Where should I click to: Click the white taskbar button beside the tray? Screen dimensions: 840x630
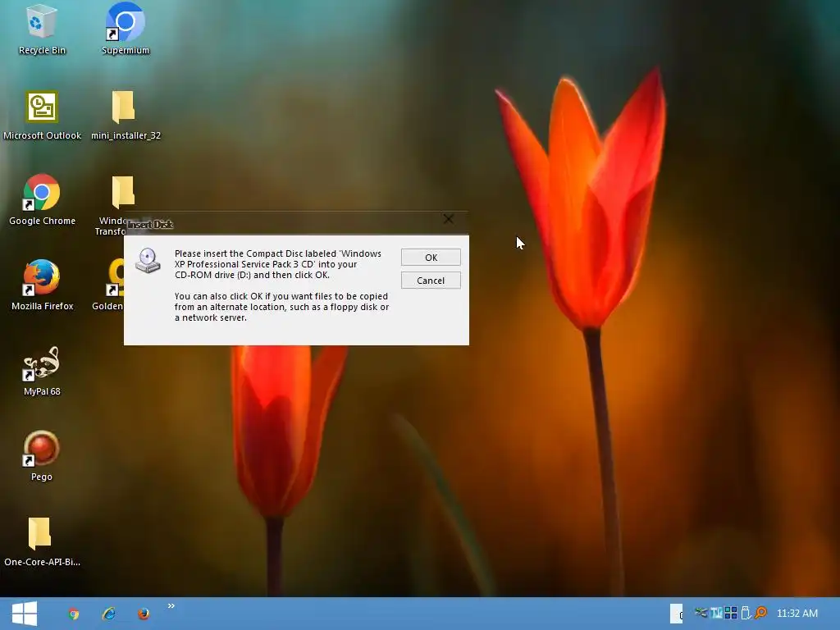click(x=676, y=614)
